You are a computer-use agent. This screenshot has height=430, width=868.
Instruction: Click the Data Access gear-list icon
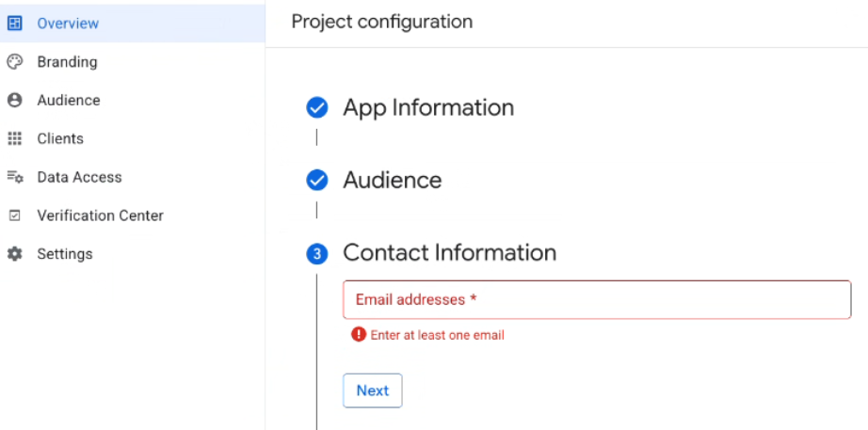tap(14, 177)
